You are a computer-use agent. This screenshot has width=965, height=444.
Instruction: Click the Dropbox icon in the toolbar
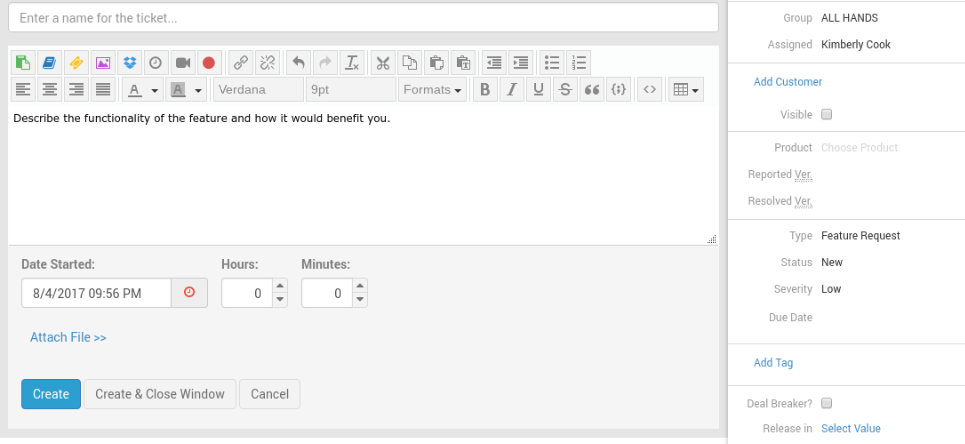click(x=129, y=63)
